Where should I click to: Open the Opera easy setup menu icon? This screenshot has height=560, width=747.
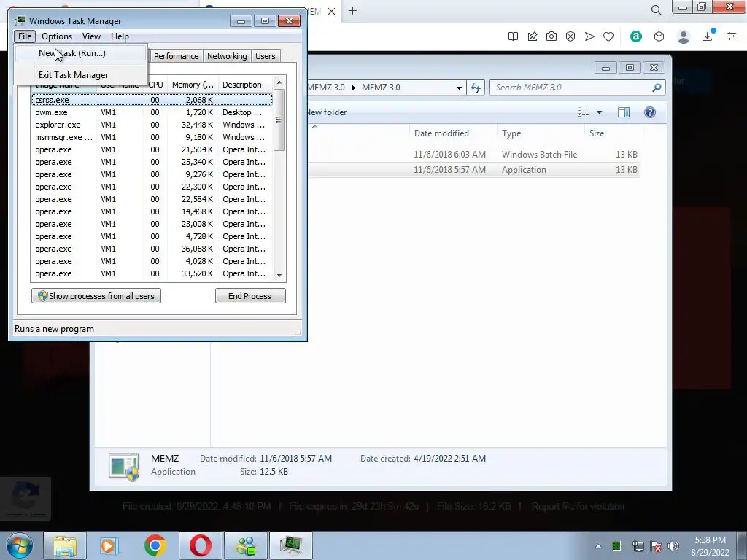[x=732, y=36]
